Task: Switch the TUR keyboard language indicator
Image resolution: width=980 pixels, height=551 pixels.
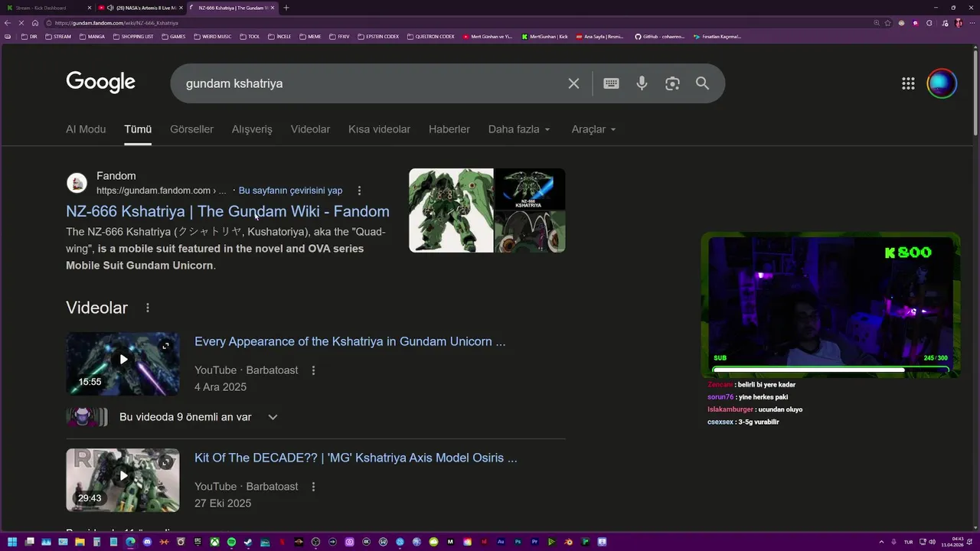Action: pos(909,542)
